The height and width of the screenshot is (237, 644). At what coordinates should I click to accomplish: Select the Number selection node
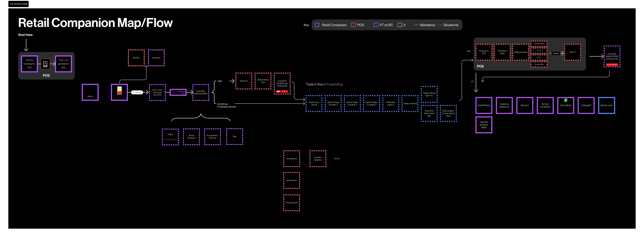point(318,159)
